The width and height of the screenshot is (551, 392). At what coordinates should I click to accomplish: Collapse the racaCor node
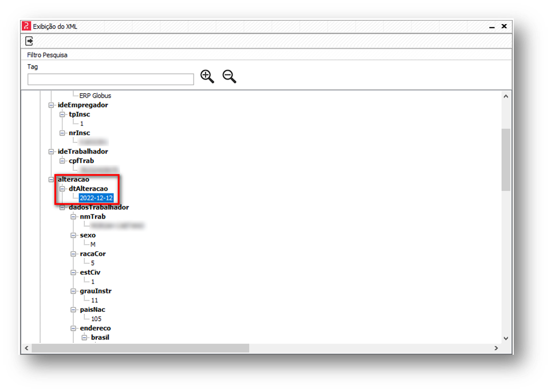(x=73, y=254)
